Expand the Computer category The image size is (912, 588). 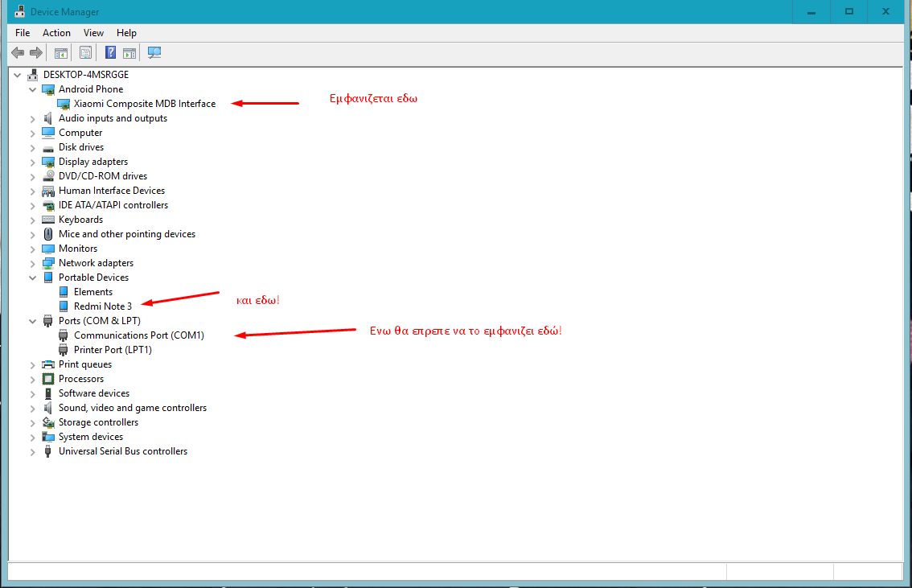[x=32, y=134]
